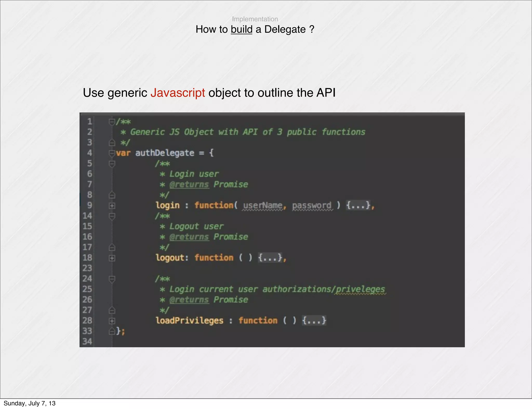Expand the {...} placeholder after login function

pyautogui.click(x=358, y=205)
